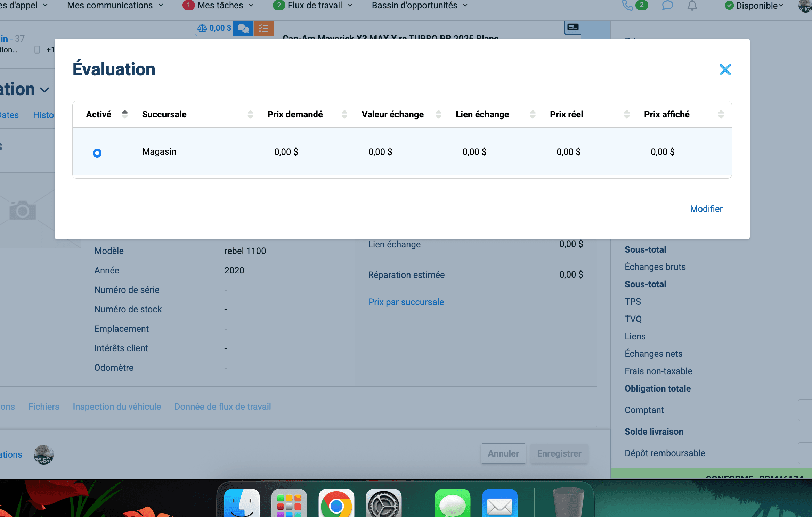Click the mobile phone icon beside +1

coord(37,50)
